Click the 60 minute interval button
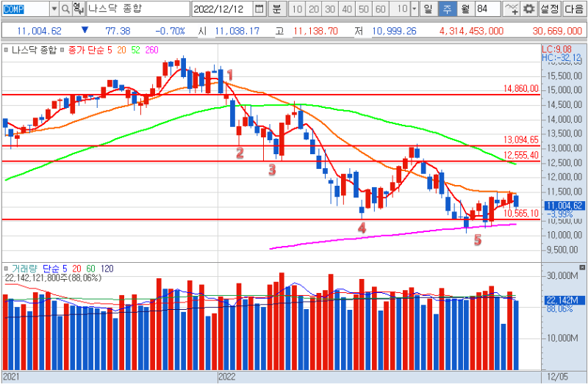The height and width of the screenshot is (384, 588). [x=380, y=9]
